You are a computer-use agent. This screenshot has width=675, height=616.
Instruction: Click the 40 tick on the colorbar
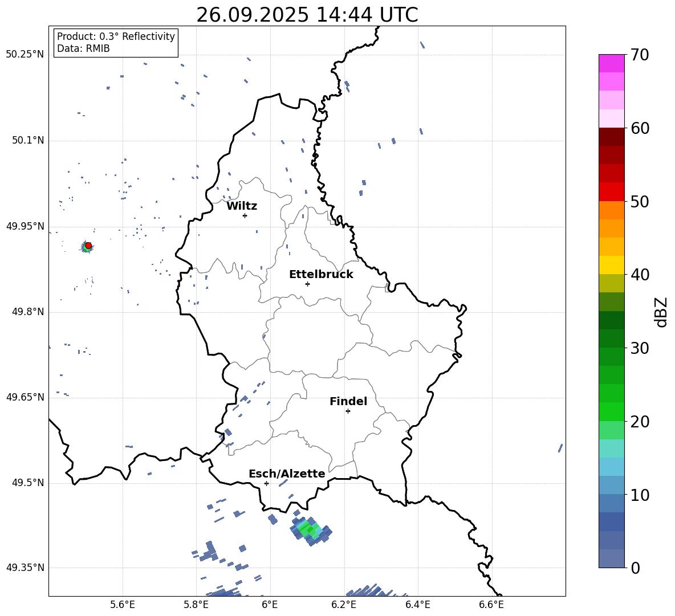point(640,275)
